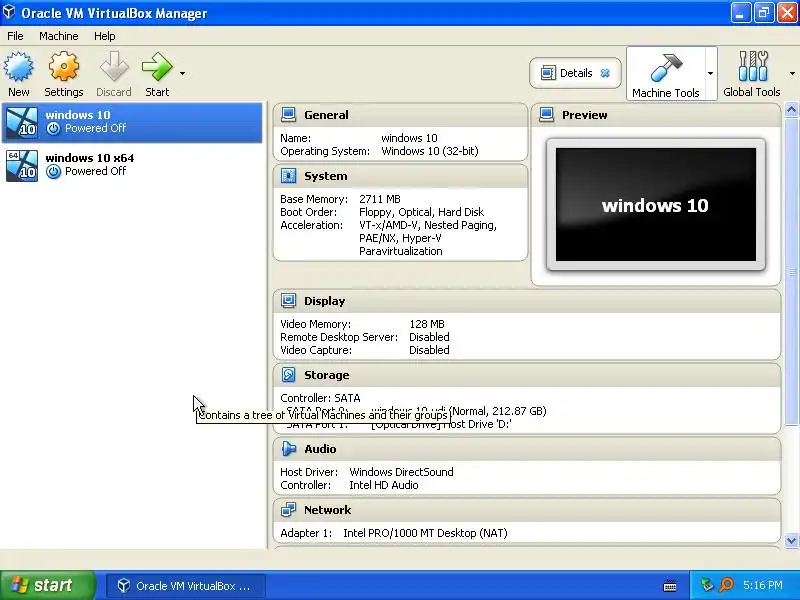This screenshot has width=800, height=600.
Task: Click the on-screen keyboard tray icon
Action: point(670,586)
